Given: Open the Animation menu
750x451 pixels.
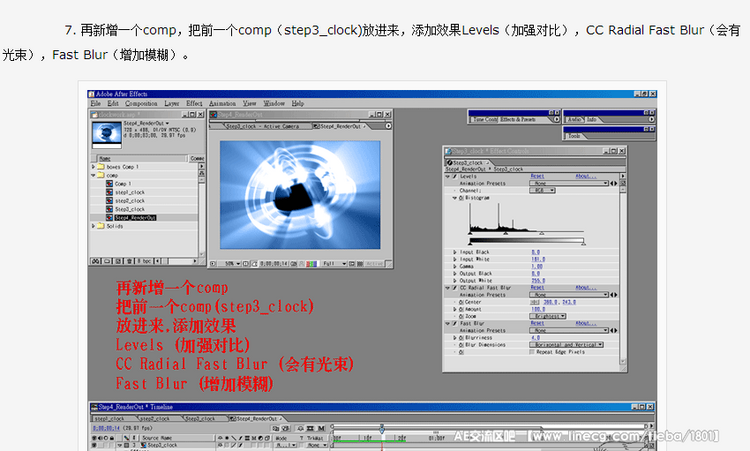Looking at the screenshot, I should coord(222,103).
